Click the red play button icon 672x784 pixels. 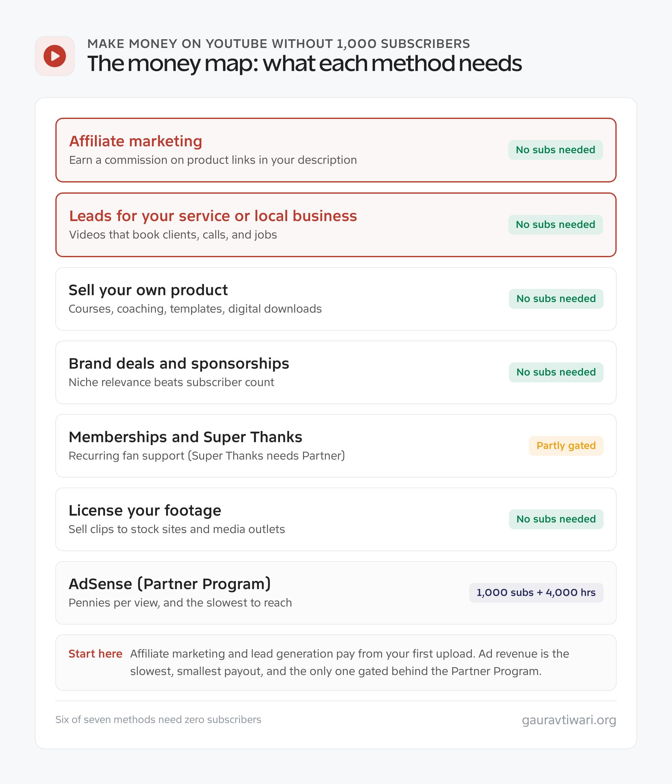coord(55,56)
